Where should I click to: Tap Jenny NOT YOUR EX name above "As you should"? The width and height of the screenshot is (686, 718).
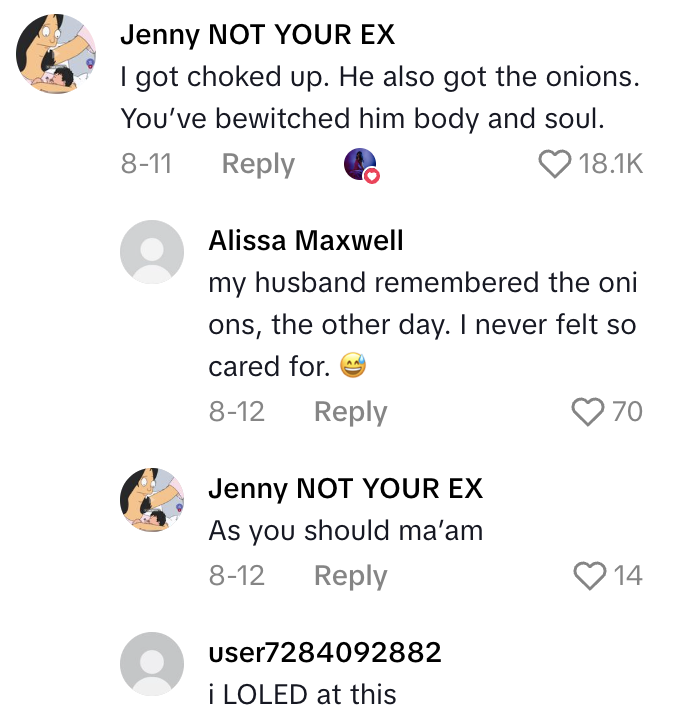(x=345, y=488)
